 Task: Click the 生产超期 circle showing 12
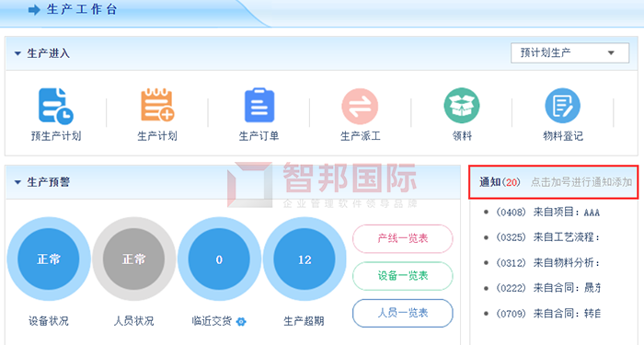[305, 259]
